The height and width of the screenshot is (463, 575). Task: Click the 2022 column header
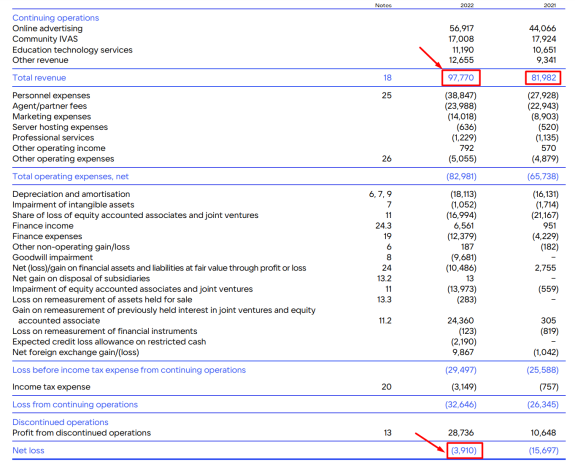[x=467, y=5]
